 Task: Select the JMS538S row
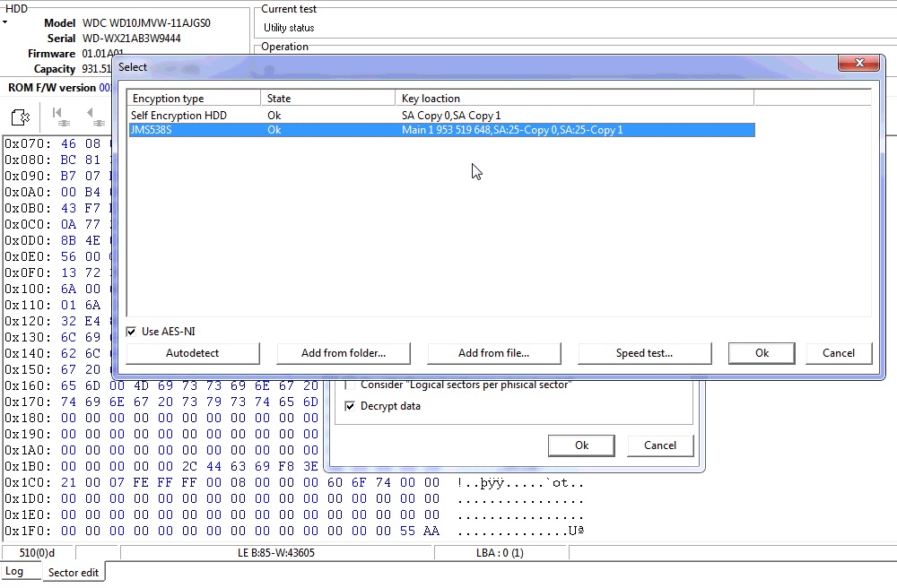click(441, 130)
